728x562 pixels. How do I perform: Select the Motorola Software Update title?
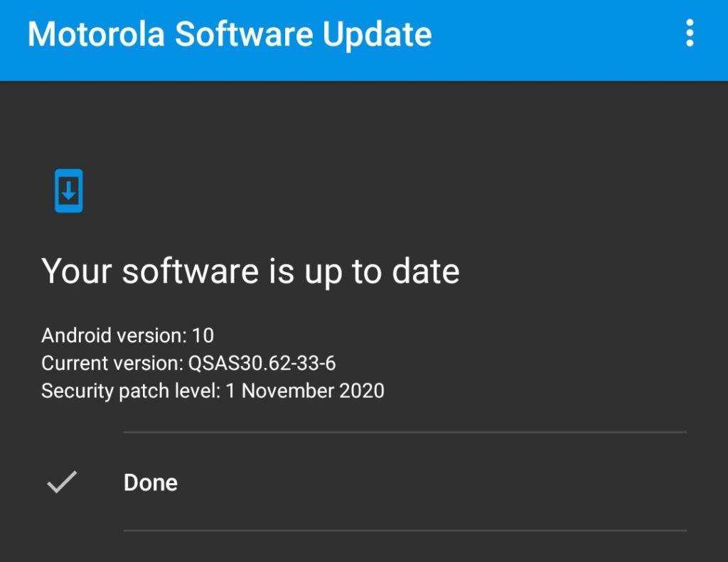(x=229, y=33)
